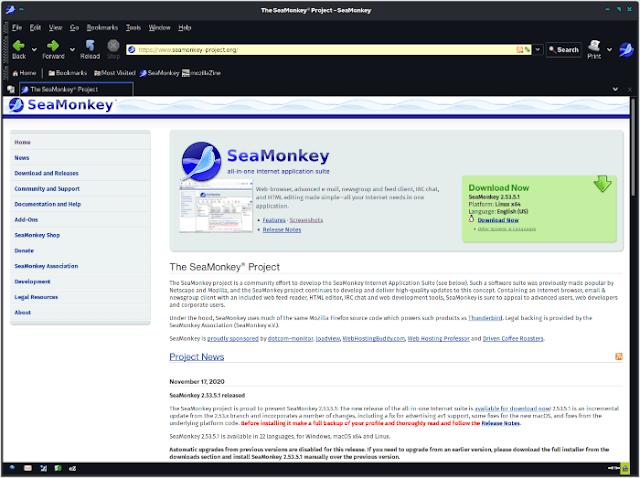
Task: Open Composer from the status bar
Action: [43, 468]
